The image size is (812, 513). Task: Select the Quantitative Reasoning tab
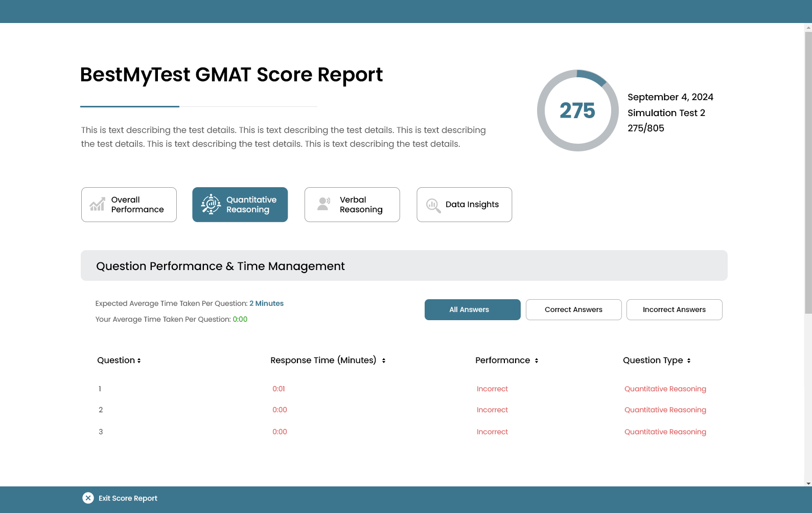tap(240, 205)
